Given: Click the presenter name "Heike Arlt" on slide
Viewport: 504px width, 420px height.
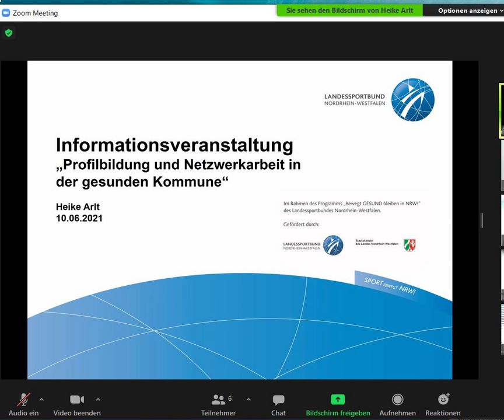Looking at the screenshot, I should pyautogui.click(x=78, y=206).
